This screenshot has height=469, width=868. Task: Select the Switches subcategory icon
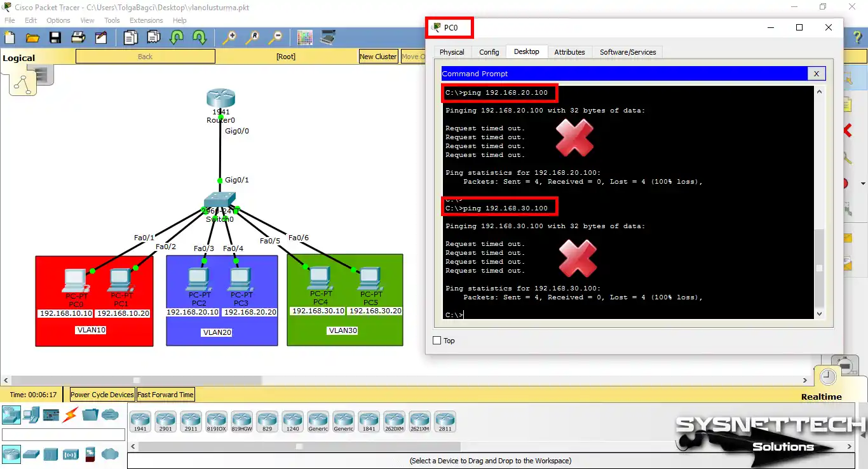[31, 454]
